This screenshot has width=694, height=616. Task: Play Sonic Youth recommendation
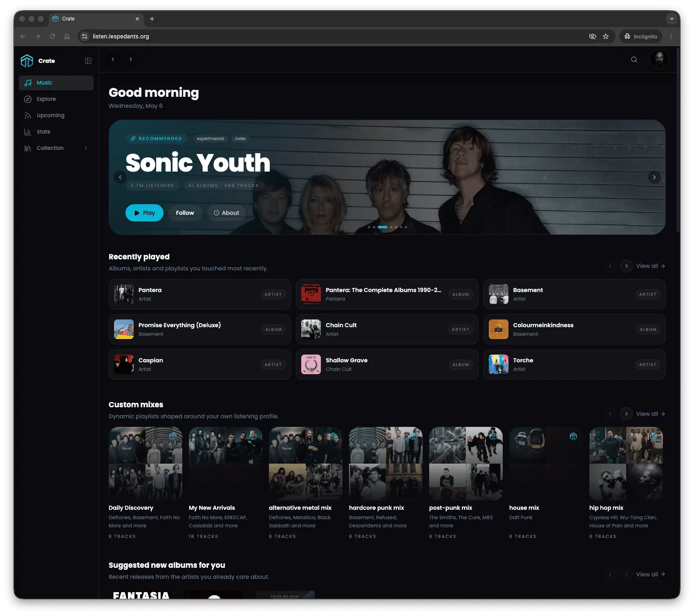(x=144, y=213)
